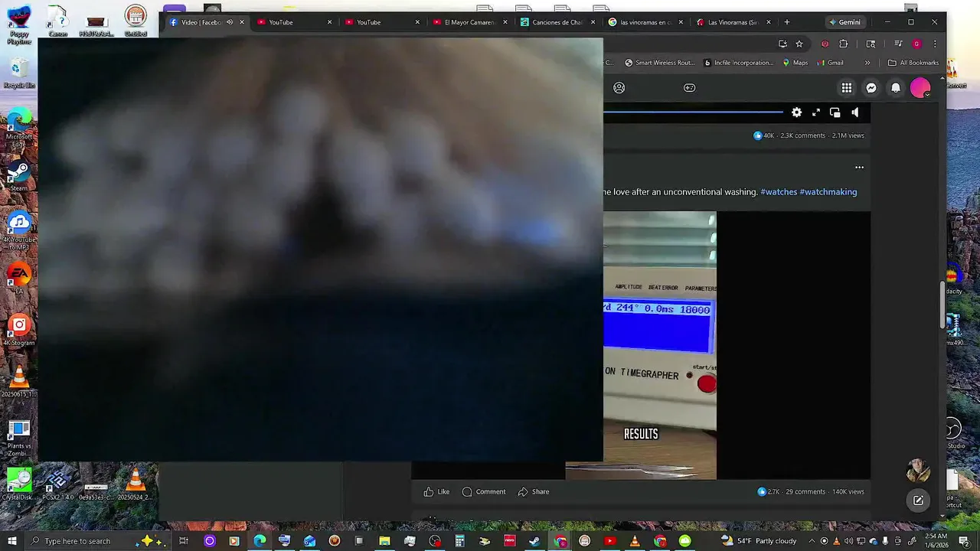Share the timegrapher video post

(x=534, y=492)
